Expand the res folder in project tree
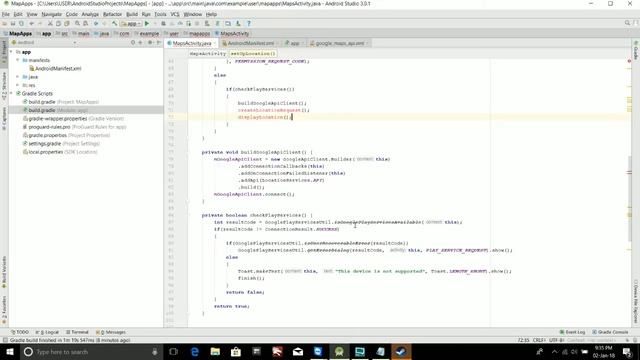The image size is (640, 360). [x=18, y=85]
